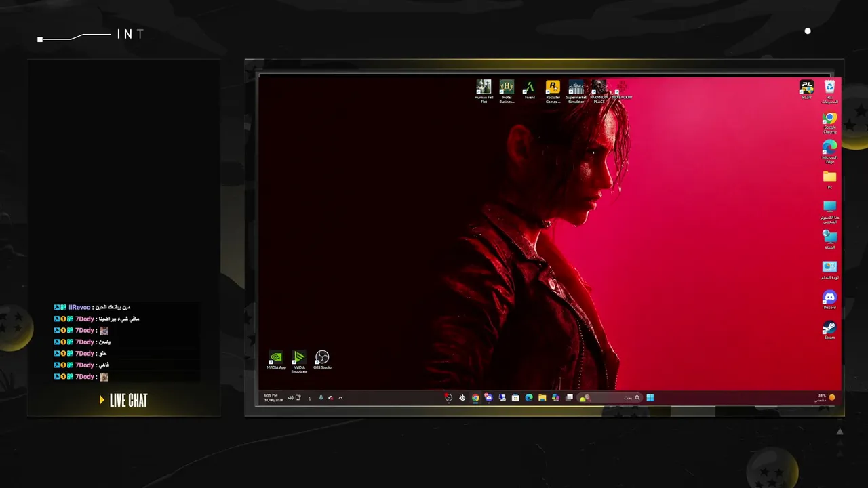Image resolution: width=868 pixels, height=488 pixels.
Task: Launch the Hotel Business desktop shortcut
Action: point(507,91)
